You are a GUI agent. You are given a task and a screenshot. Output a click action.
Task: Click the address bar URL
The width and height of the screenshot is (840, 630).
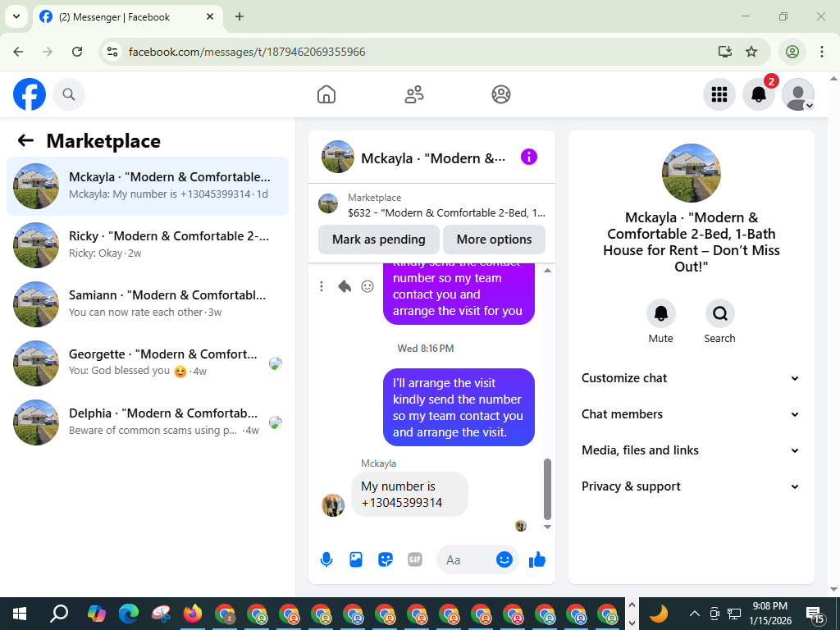247,52
